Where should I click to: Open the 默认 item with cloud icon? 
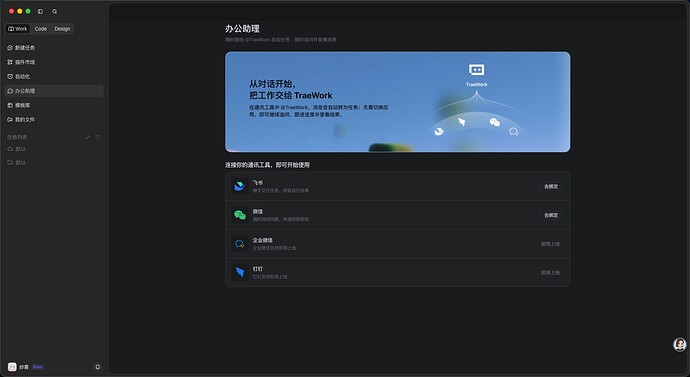point(54,149)
